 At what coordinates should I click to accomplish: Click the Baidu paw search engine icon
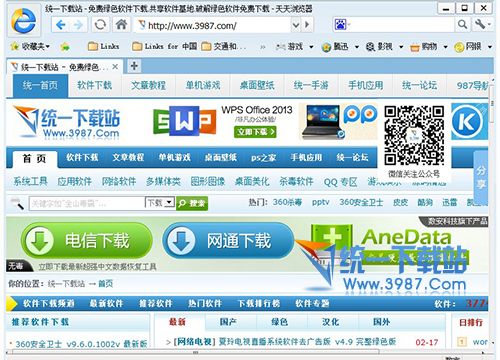pos(340,25)
